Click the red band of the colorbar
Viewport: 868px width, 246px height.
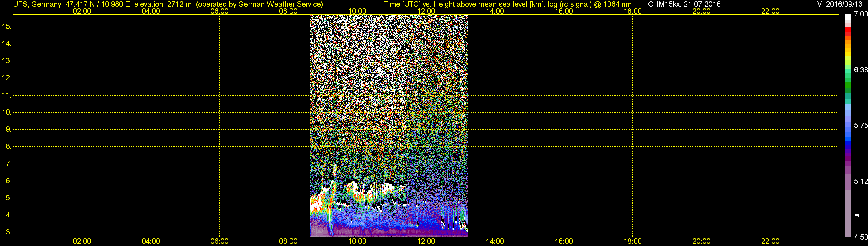tap(847, 31)
